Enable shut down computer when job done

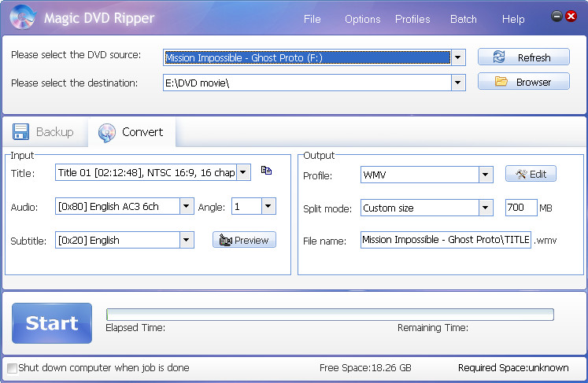pos(13,368)
